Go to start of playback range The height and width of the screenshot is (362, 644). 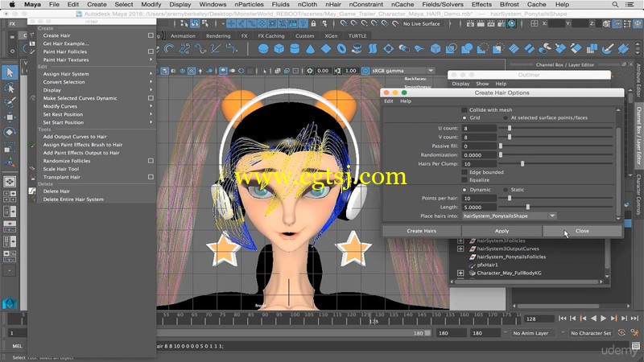(x=562, y=319)
